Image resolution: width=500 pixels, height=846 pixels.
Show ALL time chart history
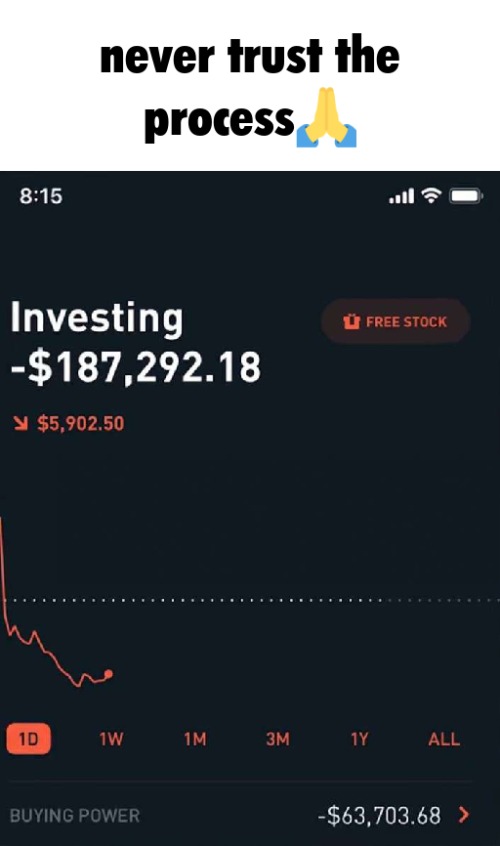[444, 739]
